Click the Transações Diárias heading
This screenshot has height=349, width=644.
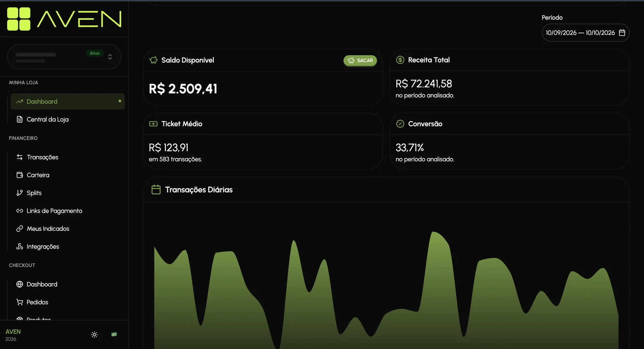click(199, 190)
